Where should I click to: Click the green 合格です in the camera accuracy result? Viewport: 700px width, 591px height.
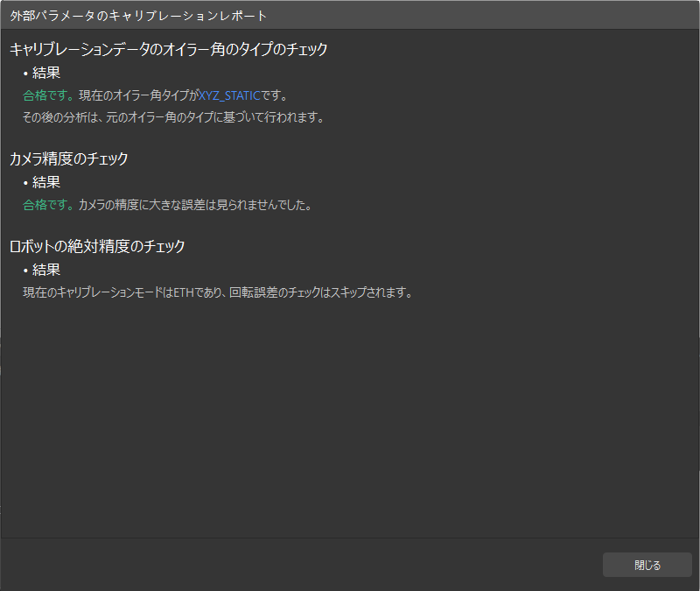(x=48, y=205)
